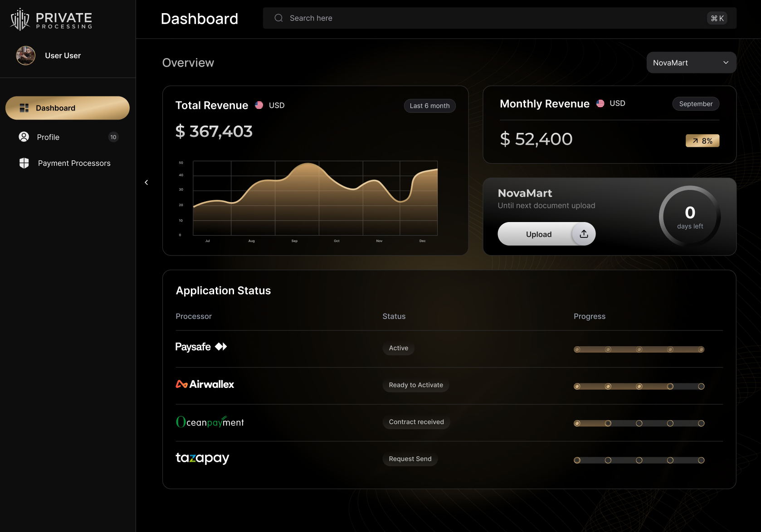Click the Profile person icon
The height and width of the screenshot is (532, 761).
(24, 137)
